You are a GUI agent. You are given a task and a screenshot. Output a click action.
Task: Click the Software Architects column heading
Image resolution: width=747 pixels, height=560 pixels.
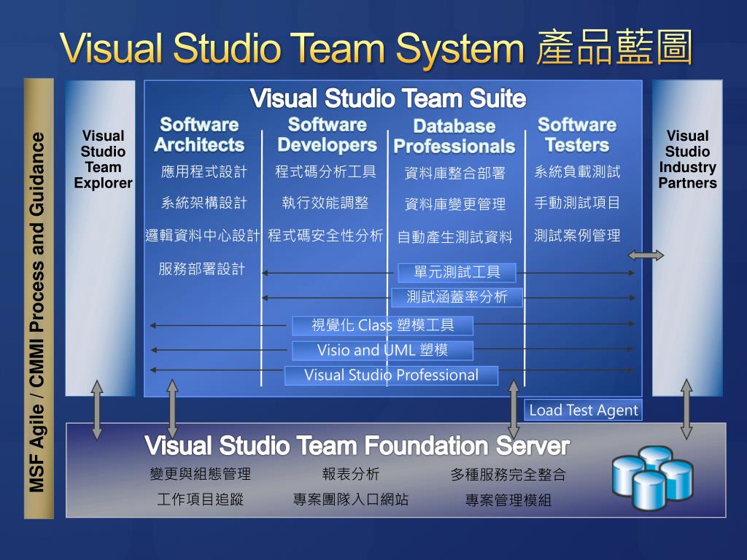[199, 135]
